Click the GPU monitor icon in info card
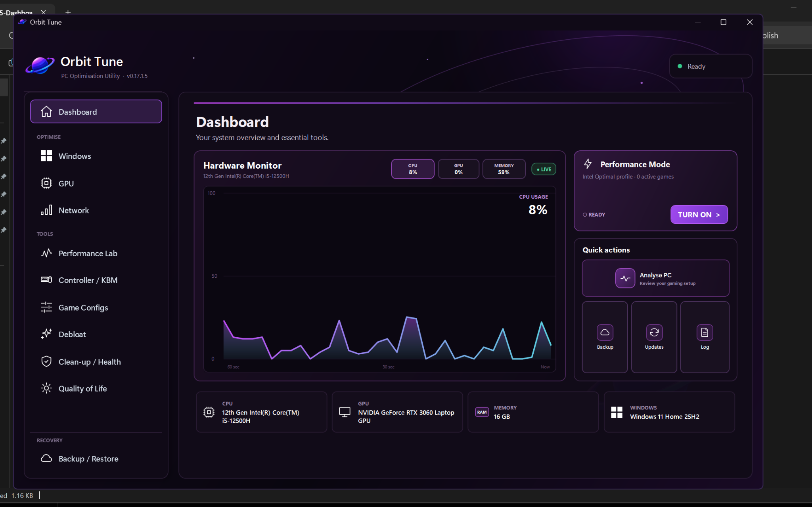This screenshot has height=507, width=812. [x=345, y=412]
